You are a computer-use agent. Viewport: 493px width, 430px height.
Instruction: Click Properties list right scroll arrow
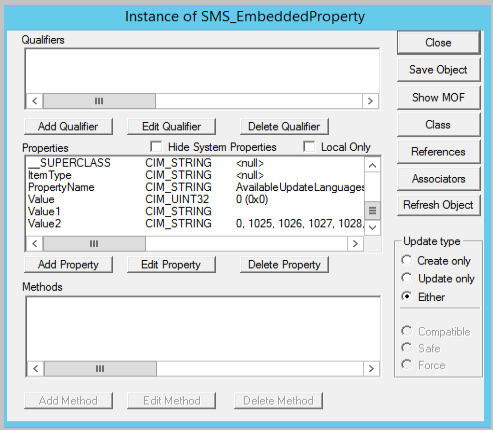point(355,244)
